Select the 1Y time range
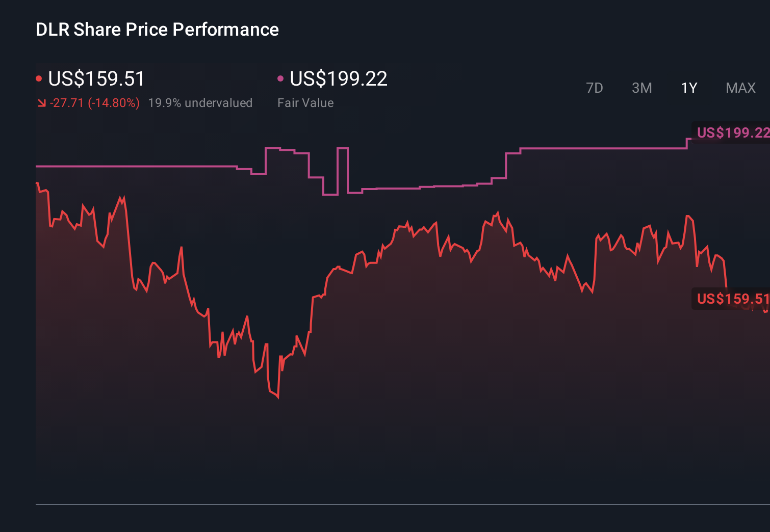This screenshot has width=770, height=532. [688, 88]
